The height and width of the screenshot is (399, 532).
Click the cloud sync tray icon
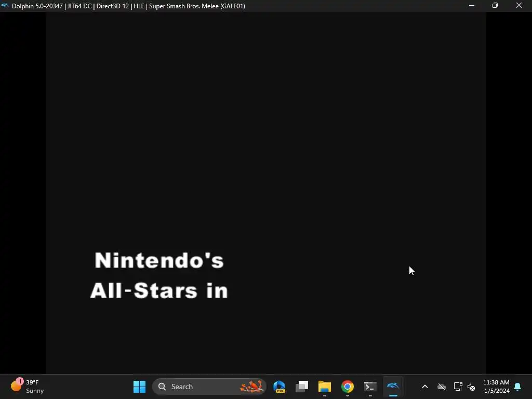click(x=442, y=387)
